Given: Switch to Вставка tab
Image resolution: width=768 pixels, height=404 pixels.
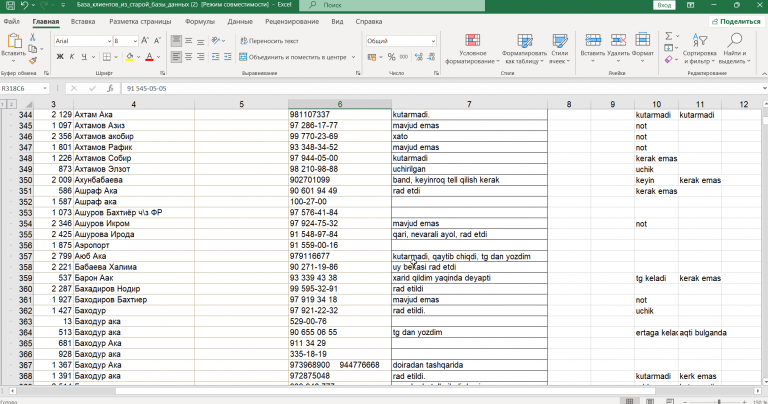Looking at the screenshot, I should click(83, 22).
